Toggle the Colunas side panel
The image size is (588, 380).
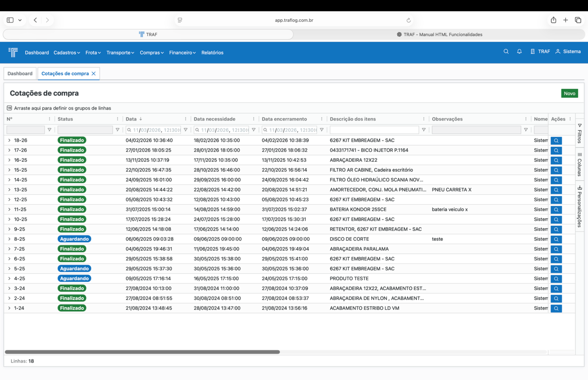579,164
